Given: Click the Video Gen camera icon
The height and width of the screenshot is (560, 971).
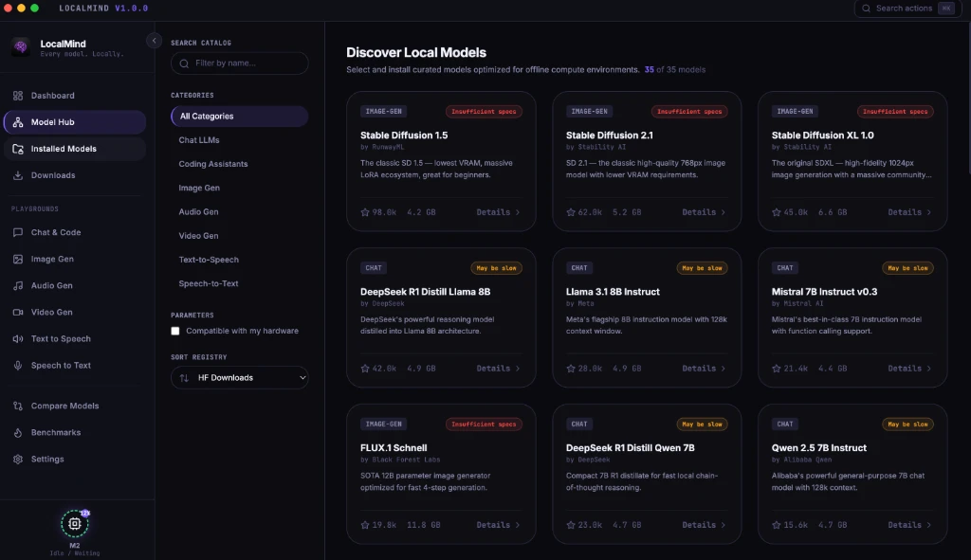Looking at the screenshot, I should (x=18, y=312).
